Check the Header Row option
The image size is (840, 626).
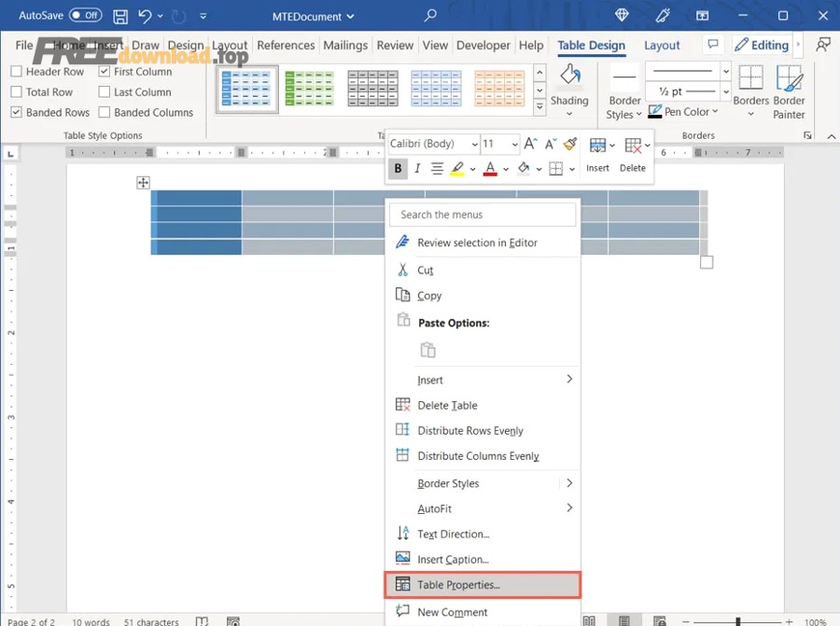[x=17, y=71]
